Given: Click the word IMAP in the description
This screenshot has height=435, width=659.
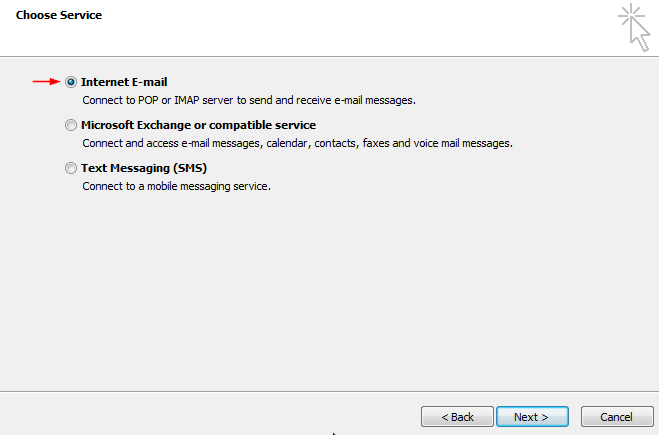Looking at the screenshot, I should click(x=186, y=100).
